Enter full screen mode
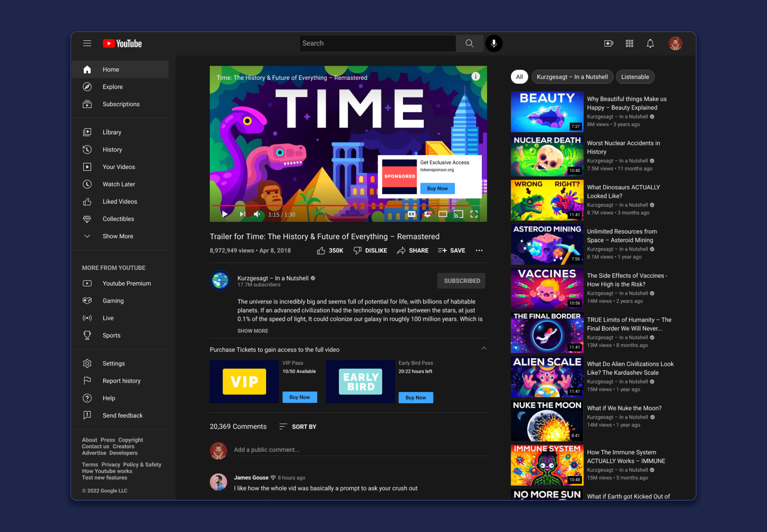767x532 pixels. [x=474, y=214]
